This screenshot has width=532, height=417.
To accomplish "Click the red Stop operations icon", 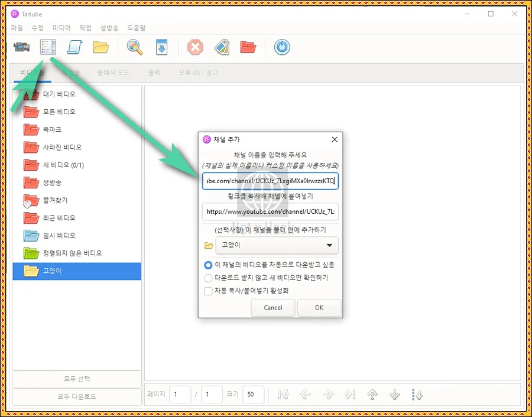I will click(x=195, y=47).
